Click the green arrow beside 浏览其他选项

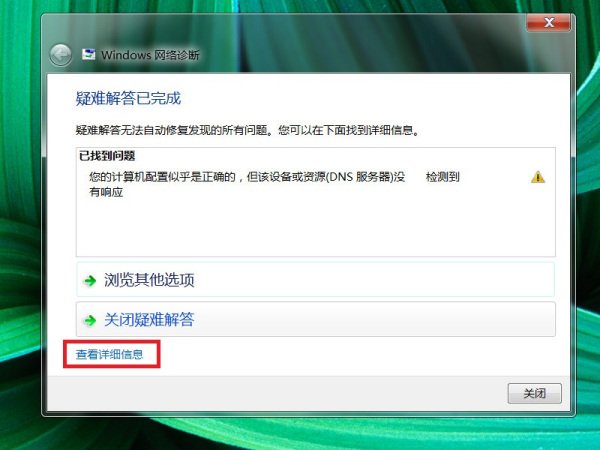[90, 280]
